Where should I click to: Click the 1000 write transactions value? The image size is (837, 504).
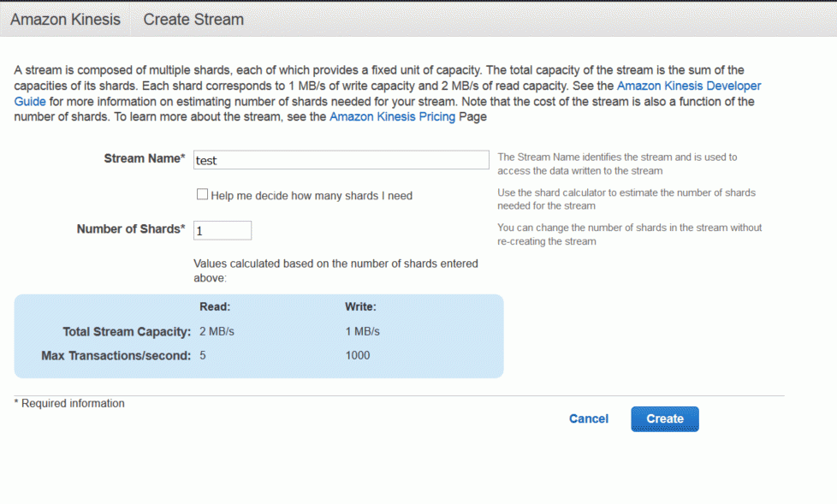357,356
